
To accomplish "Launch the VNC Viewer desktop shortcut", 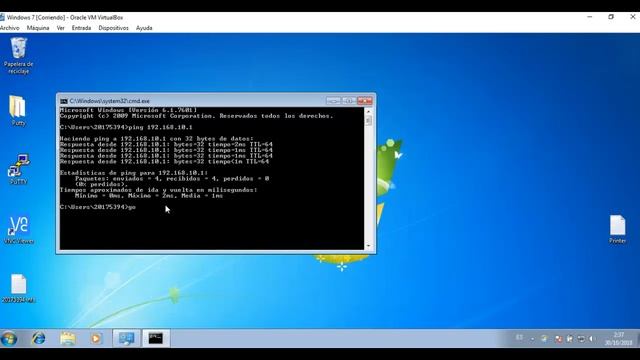I will 19,230.
